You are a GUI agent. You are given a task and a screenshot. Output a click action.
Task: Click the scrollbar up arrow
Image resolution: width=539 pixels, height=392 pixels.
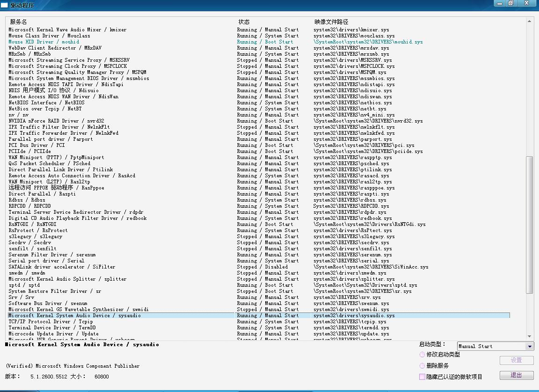529,22
